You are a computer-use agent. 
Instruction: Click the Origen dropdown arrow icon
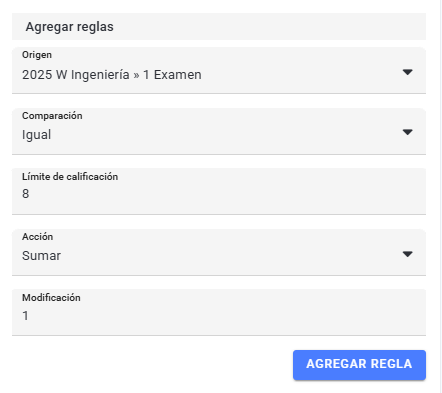(407, 72)
